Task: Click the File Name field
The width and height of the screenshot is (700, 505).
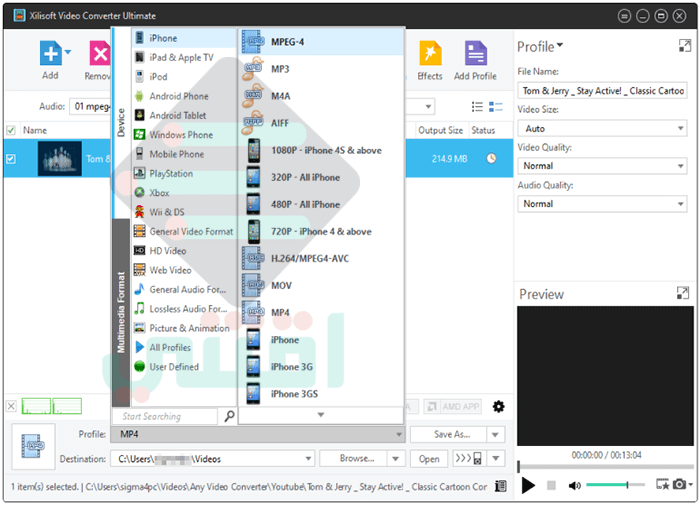Action: tap(603, 91)
